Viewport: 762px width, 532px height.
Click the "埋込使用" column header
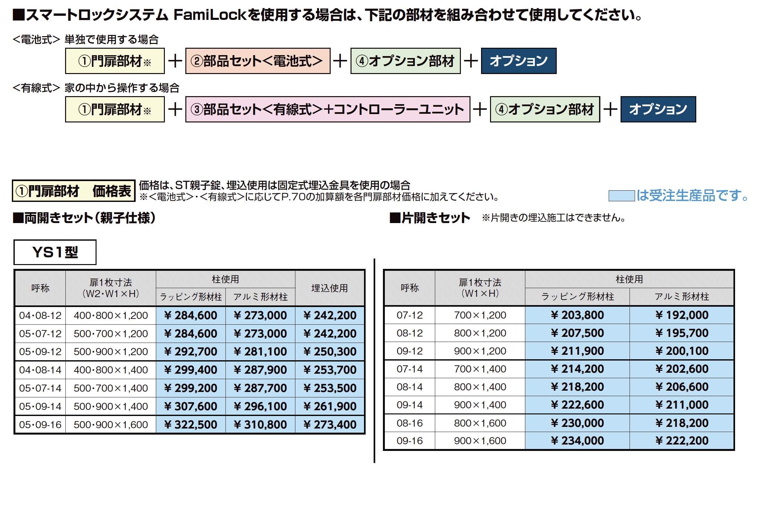click(x=330, y=288)
